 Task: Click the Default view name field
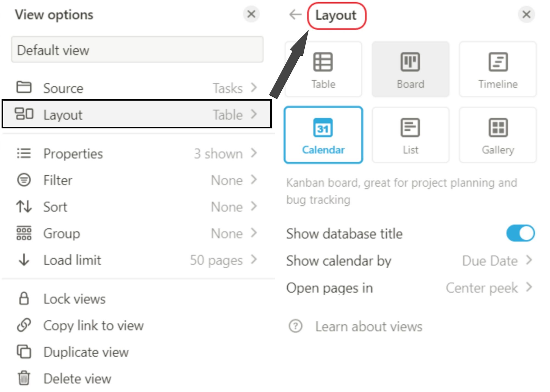click(x=137, y=50)
